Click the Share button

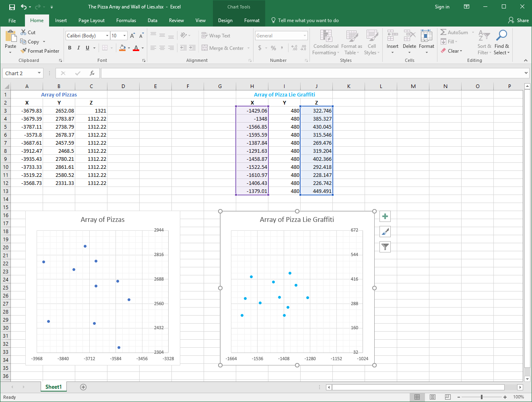tap(518, 21)
